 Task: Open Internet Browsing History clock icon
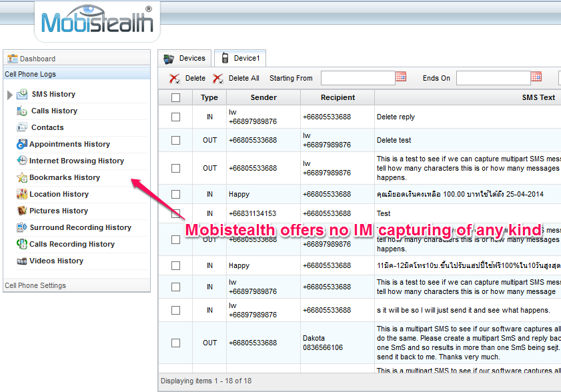point(21,161)
